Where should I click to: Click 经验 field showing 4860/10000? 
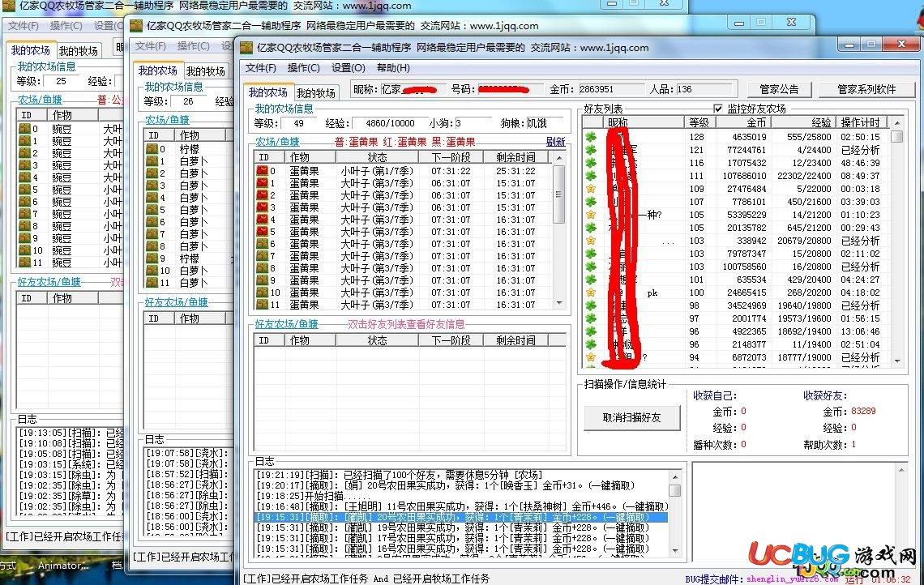pyautogui.click(x=390, y=123)
